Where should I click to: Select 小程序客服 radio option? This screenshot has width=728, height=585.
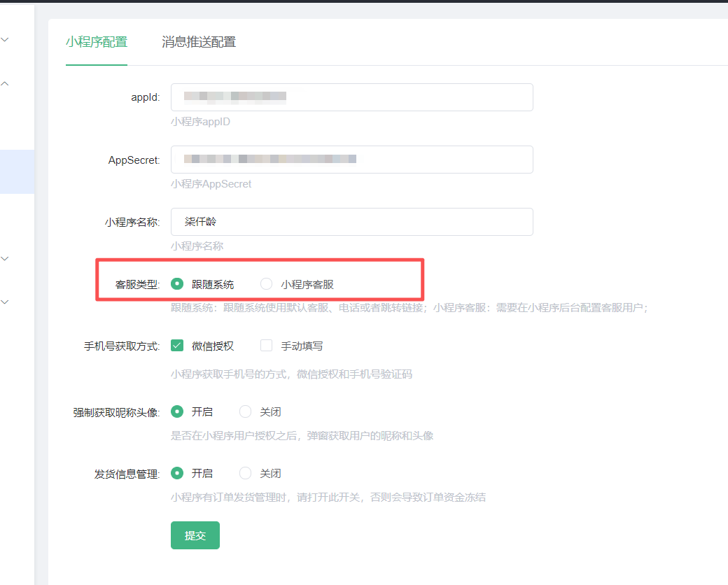tap(266, 283)
